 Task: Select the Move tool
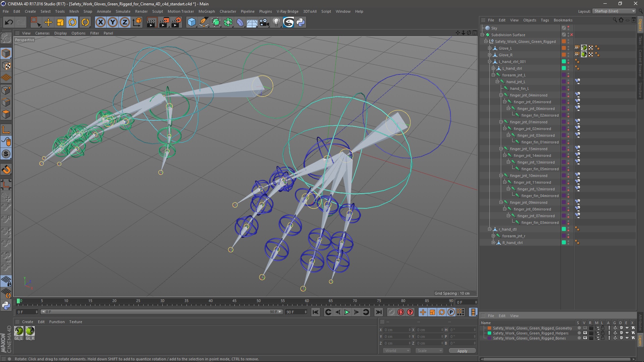coord(48,22)
